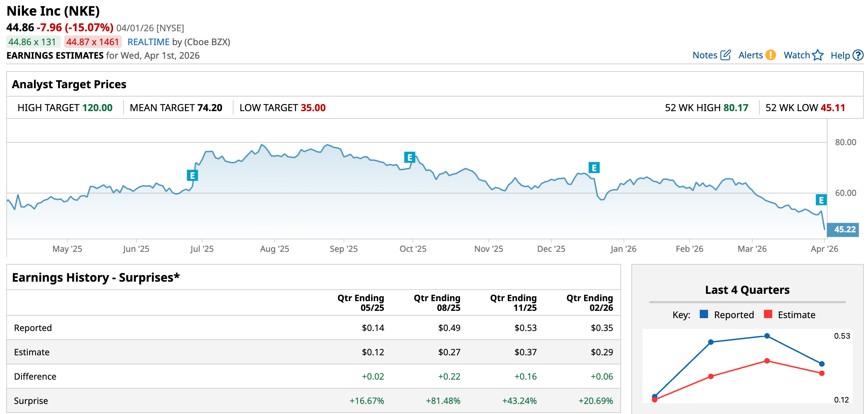Click the Watch star icon

point(818,55)
